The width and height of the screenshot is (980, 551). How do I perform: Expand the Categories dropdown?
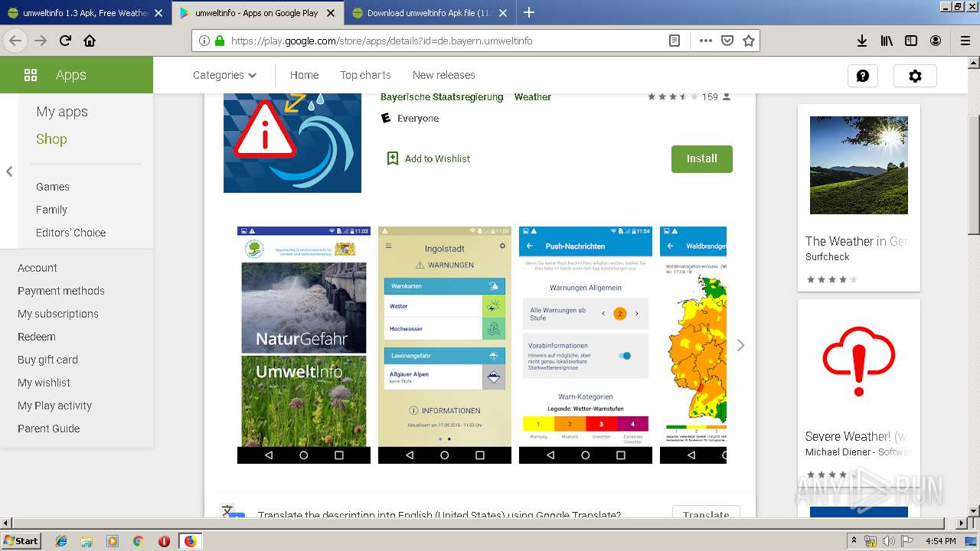pos(224,75)
